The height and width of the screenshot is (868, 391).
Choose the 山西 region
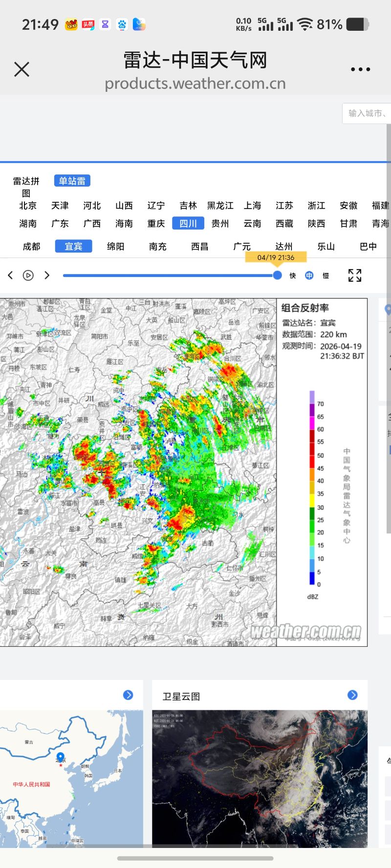pyautogui.click(x=124, y=206)
